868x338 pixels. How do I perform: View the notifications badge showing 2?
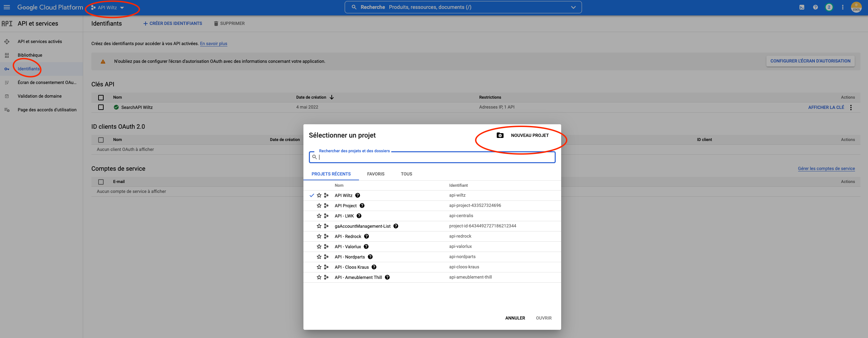[829, 7]
